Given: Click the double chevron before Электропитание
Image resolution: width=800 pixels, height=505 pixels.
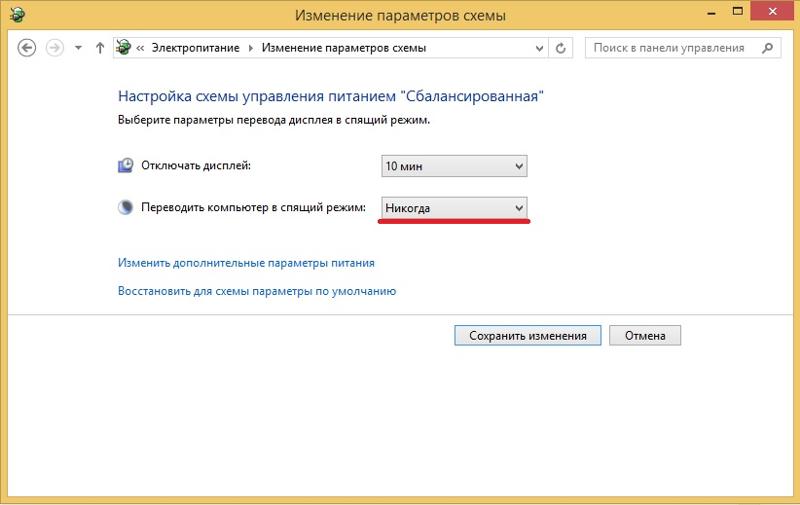Looking at the screenshot, I should (x=140, y=48).
